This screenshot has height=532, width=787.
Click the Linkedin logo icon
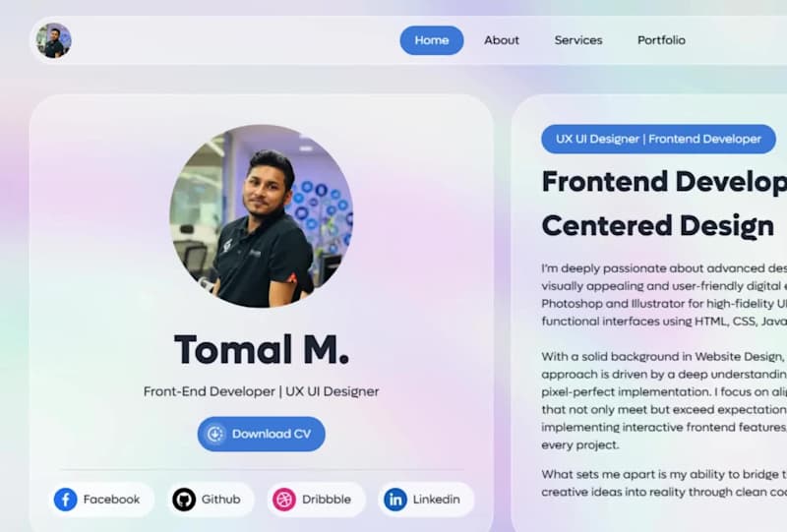pos(395,500)
